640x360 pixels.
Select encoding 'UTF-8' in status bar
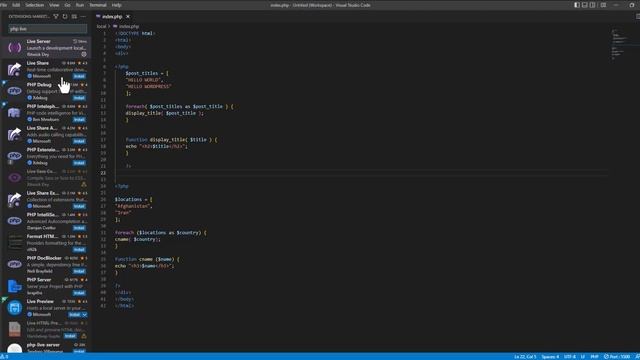pyautogui.click(x=570, y=357)
